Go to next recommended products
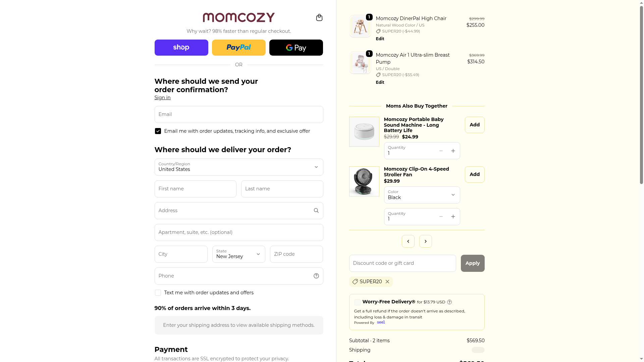This screenshot has height=362, width=644. [x=425, y=241]
